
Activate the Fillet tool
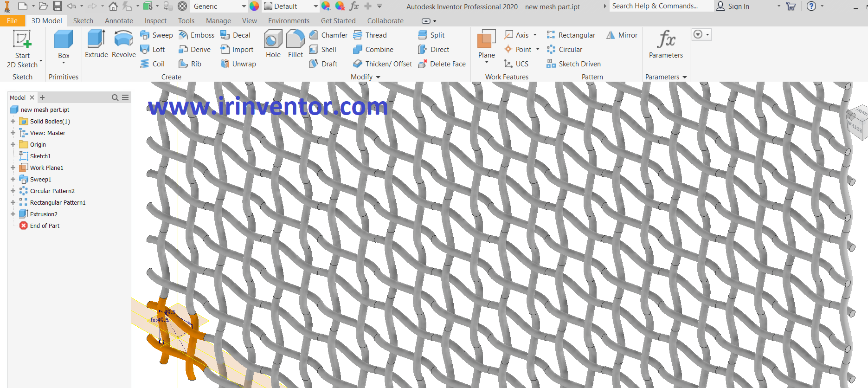coord(296,44)
